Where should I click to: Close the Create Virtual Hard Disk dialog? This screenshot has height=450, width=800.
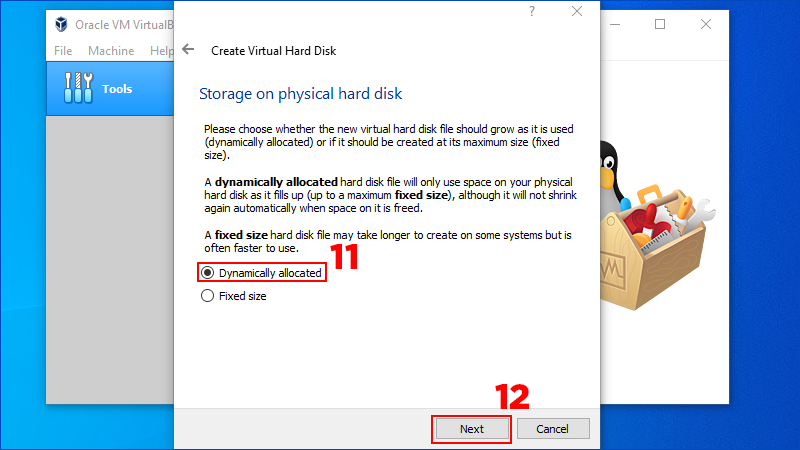[576, 12]
